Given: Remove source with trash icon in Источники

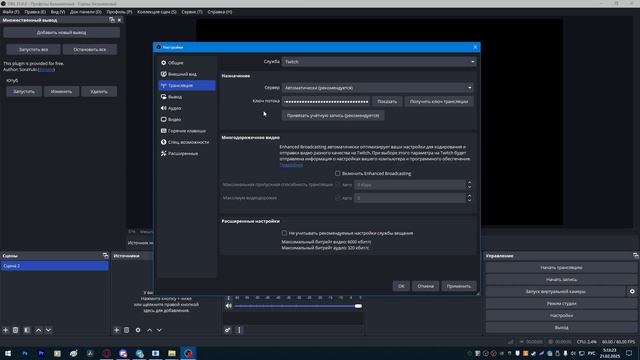Looking at the screenshot, I should (x=127, y=330).
